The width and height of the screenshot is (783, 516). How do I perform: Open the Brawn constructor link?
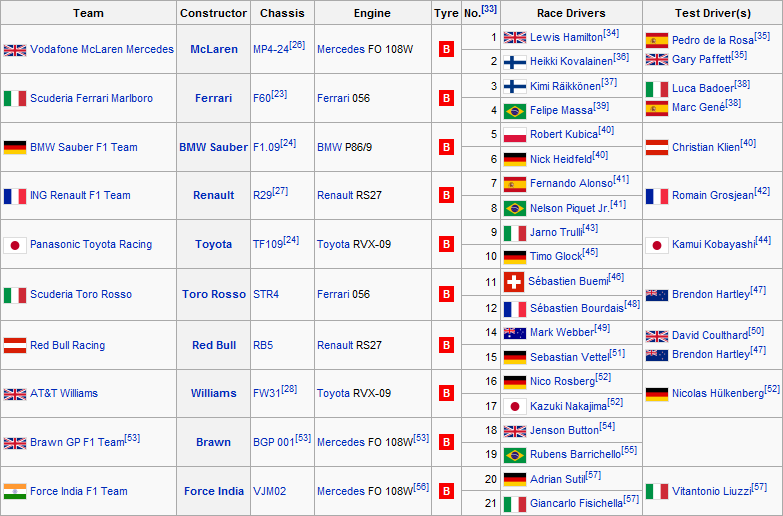click(213, 442)
